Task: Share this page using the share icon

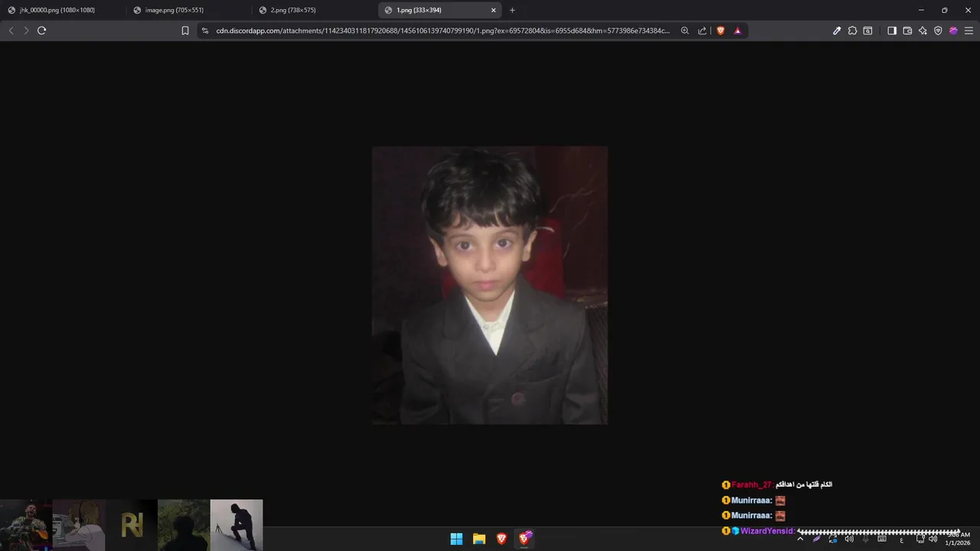Action: [702, 31]
